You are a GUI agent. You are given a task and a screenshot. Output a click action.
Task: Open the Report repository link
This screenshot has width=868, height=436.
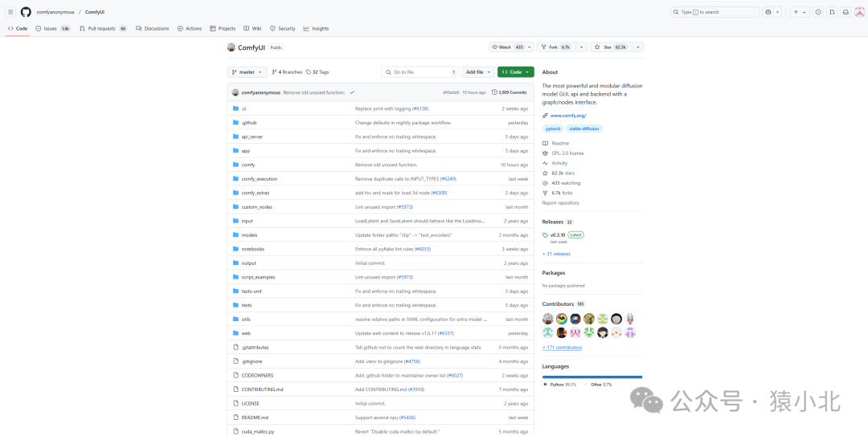561,203
